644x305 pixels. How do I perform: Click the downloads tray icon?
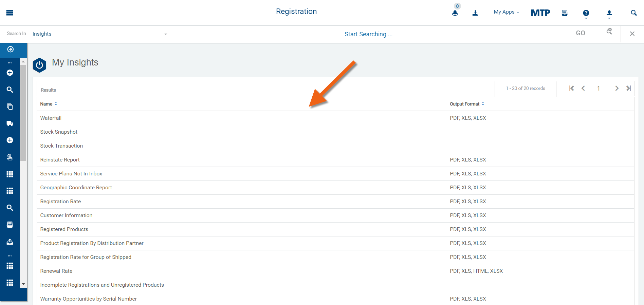click(475, 13)
